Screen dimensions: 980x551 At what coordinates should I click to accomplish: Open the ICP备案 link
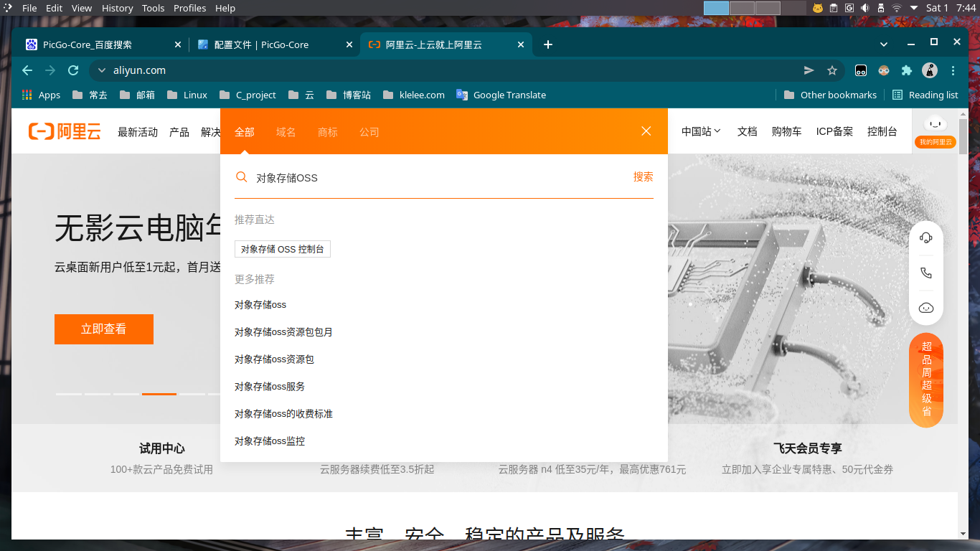click(x=834, y=131)
